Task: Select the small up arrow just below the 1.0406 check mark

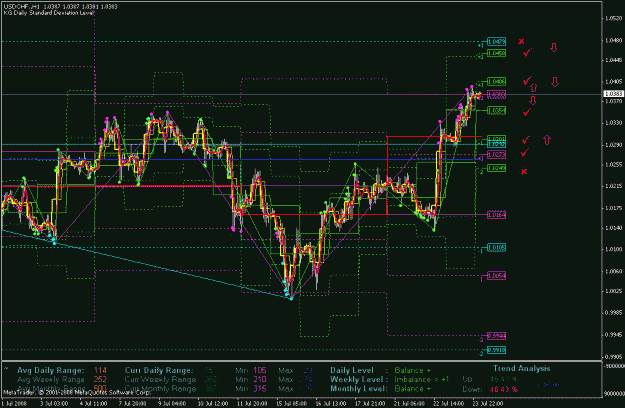Action: click(x=534, y=88)
